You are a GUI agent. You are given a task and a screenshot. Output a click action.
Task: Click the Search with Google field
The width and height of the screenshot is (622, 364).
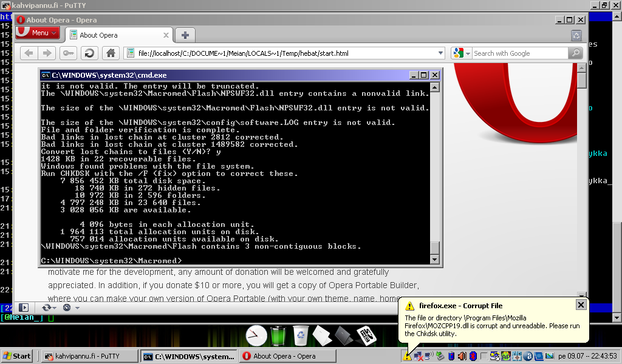[x=519, y=53]
